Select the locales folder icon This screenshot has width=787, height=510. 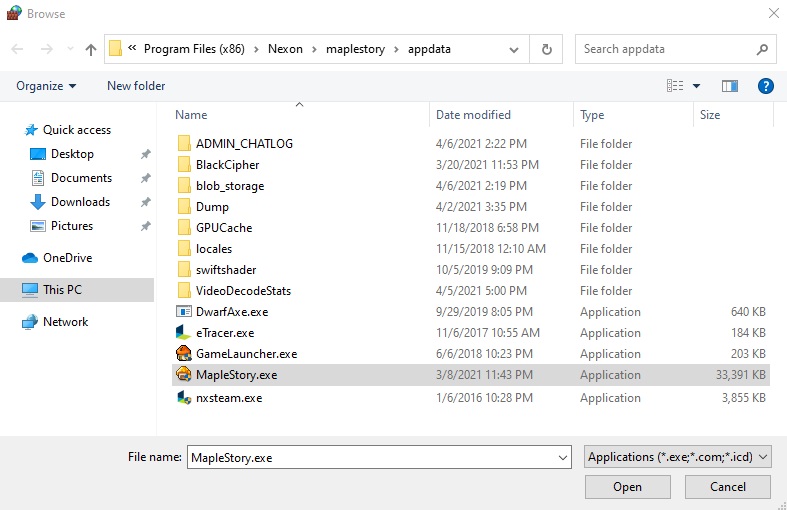184,249
